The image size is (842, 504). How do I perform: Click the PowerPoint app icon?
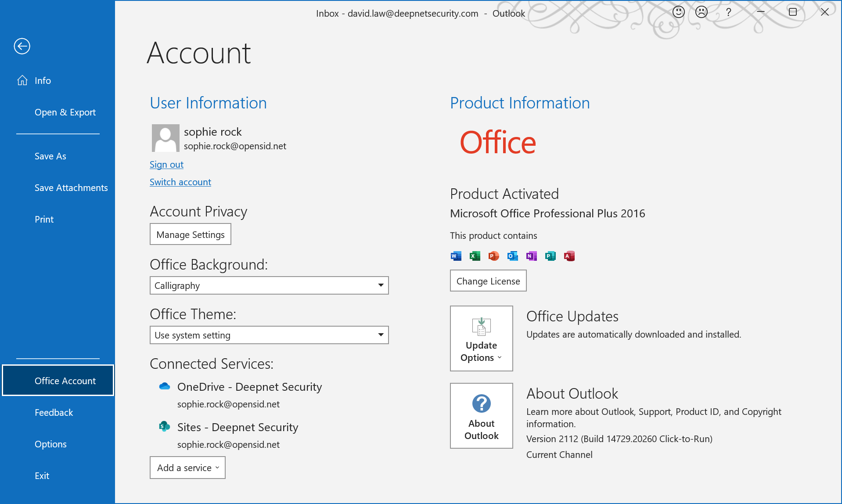tap(493, 256)
